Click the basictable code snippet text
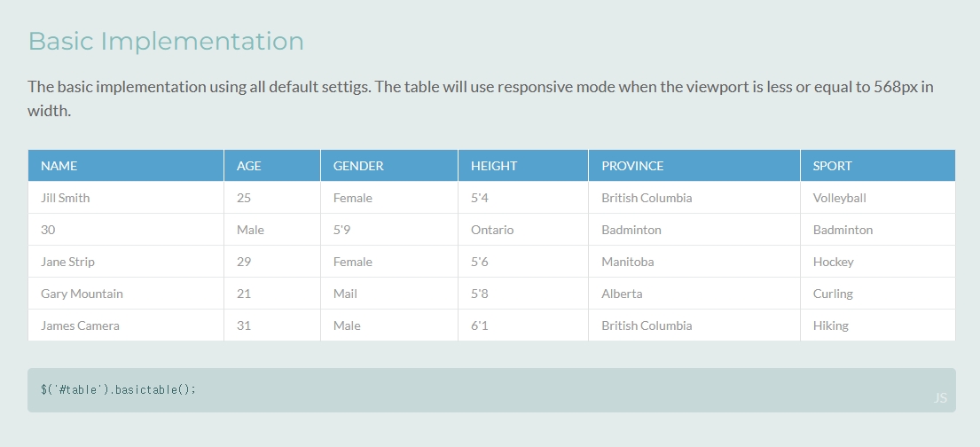 [x=118, y=389]
